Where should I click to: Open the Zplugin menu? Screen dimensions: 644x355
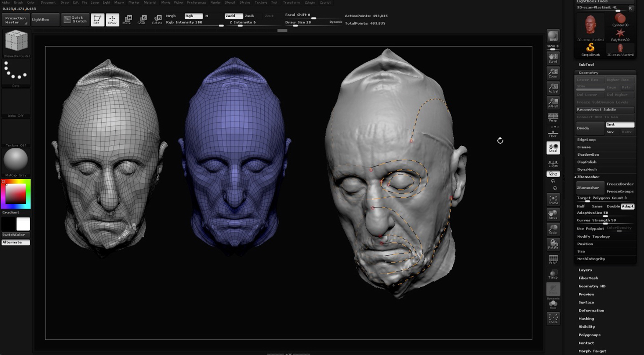(x=309, y=3)
